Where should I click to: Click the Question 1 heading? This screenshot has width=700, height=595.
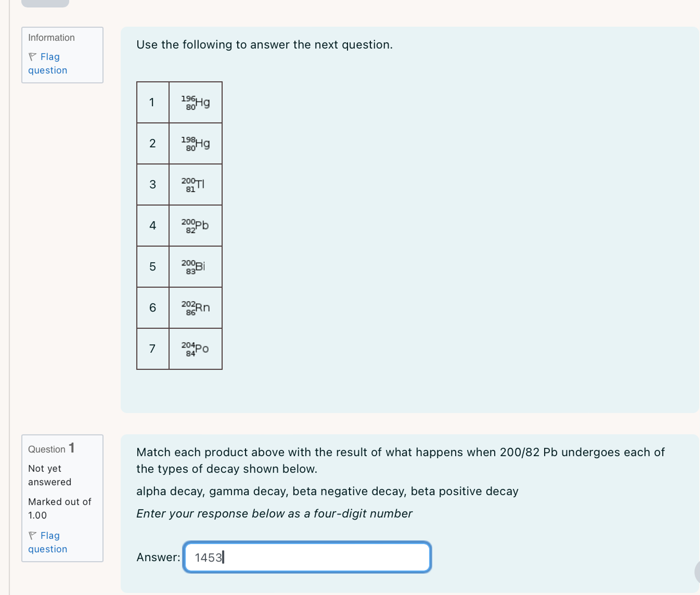point(51,449)
